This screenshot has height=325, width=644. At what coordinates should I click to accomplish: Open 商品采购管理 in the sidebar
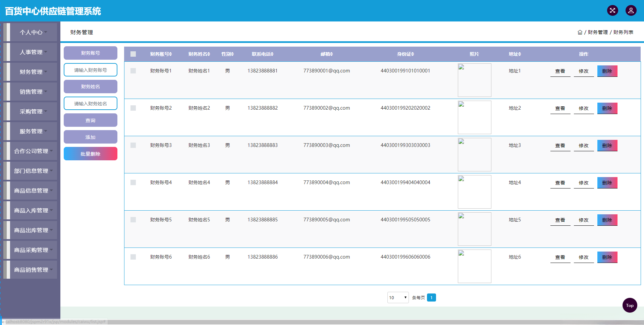click(30, 250)
